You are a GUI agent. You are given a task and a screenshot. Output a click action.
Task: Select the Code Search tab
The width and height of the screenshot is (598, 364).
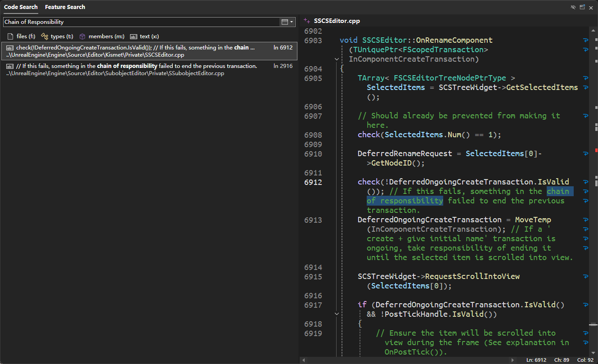click(x=21, y=7)
